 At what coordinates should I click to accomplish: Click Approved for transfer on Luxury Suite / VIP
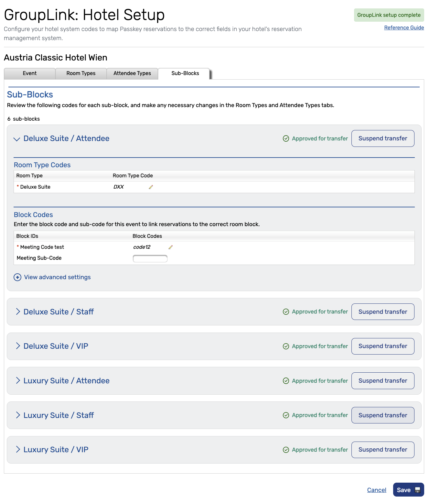coord(320,450)
